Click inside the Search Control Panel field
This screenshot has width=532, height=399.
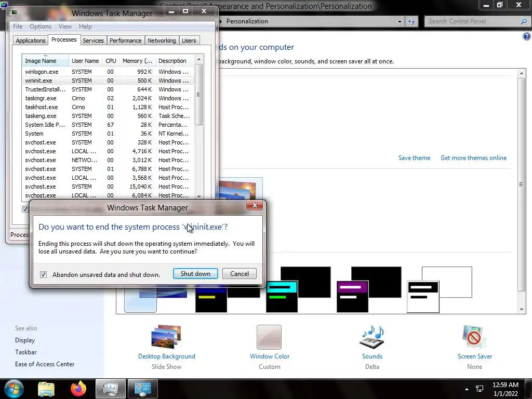[472, 21]
